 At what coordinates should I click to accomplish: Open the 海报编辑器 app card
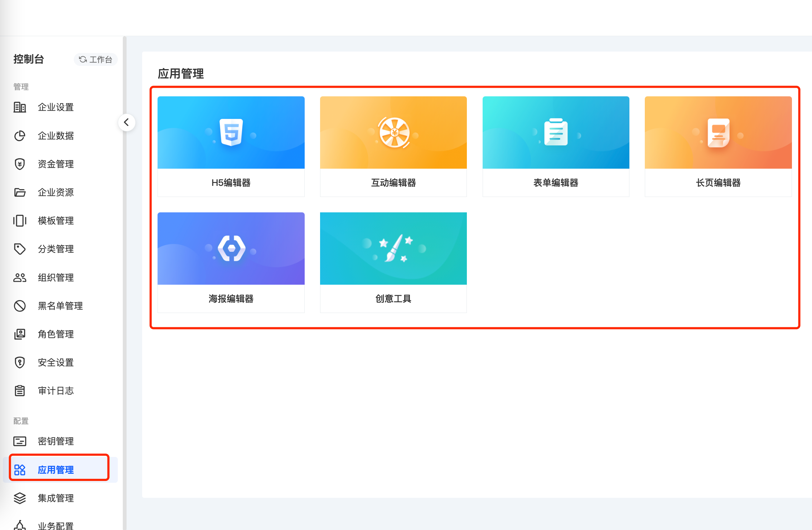231,262
